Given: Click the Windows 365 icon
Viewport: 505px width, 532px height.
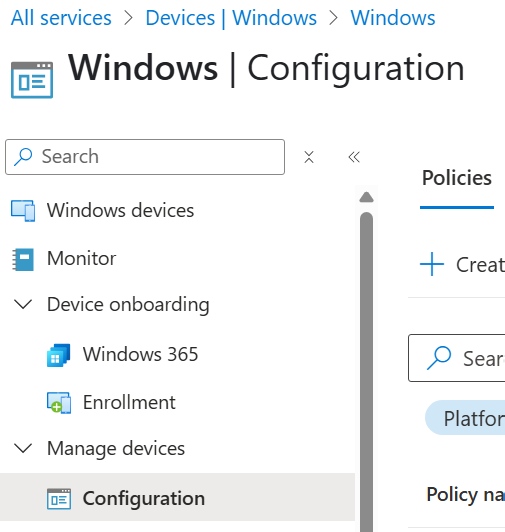Looking at the screenshot, I should coord(59,355).
